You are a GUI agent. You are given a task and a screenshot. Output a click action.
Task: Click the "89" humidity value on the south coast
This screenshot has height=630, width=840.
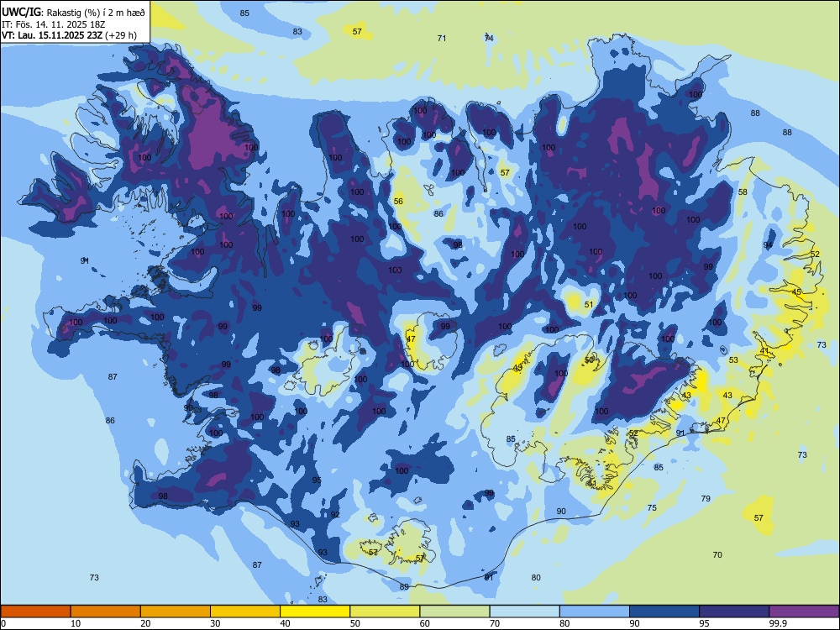404,586
